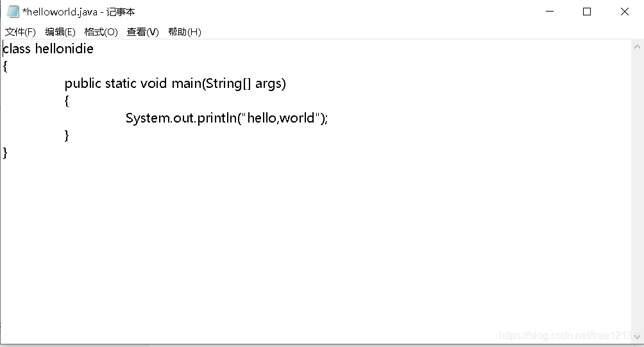644x347 pixels.
Task: Open the 查看(V) menu
Action: (142, 32)
